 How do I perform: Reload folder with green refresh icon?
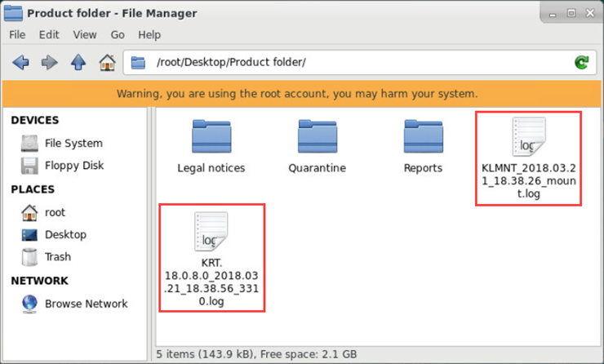[582, 62]
